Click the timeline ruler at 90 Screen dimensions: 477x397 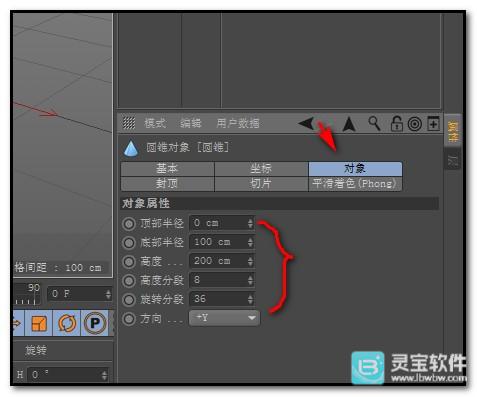tap(34, 293)
